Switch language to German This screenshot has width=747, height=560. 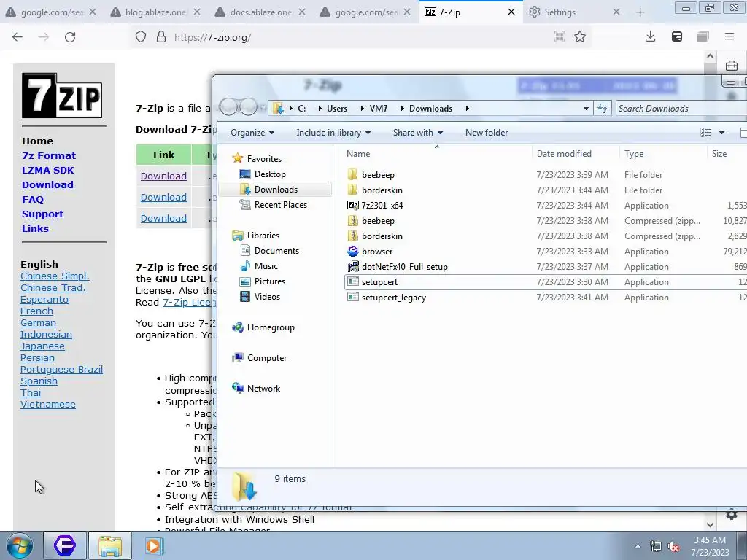tap(38, 323)
